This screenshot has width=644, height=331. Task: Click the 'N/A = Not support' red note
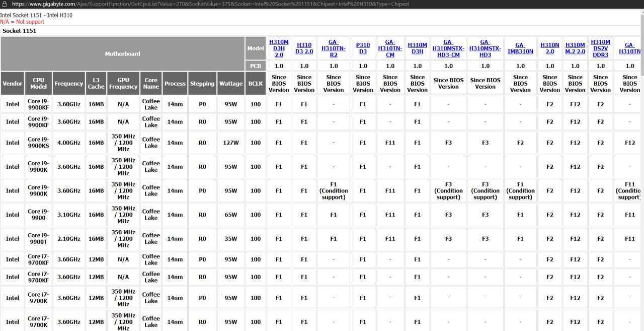[x=22, y=22]
